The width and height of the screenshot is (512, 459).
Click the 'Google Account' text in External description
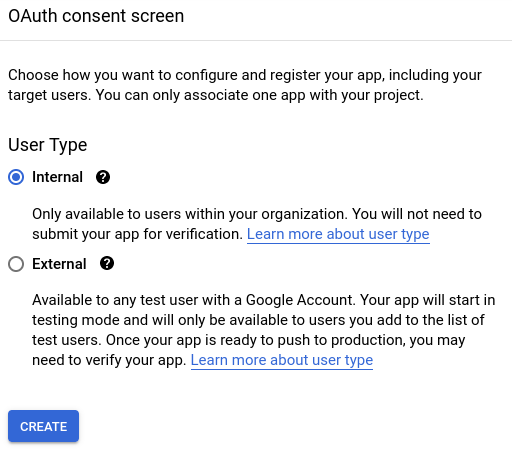pos(299,300)
